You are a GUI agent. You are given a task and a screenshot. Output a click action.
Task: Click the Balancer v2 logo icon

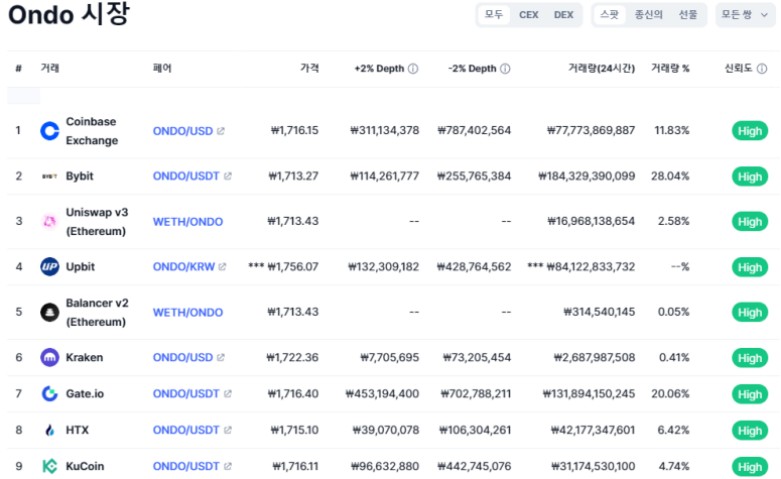49,312
